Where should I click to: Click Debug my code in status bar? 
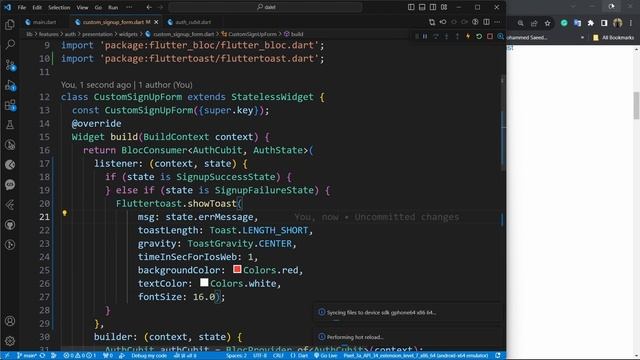coord(149,356)
